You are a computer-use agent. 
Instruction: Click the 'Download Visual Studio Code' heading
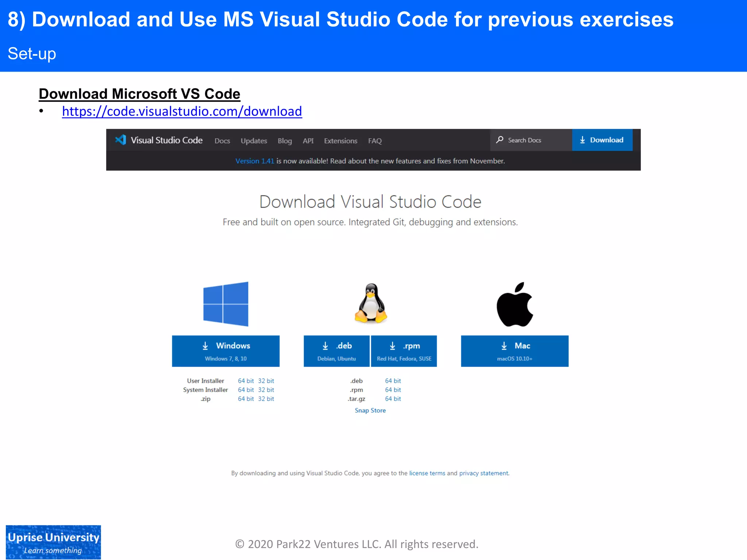(x=370, y=202)
